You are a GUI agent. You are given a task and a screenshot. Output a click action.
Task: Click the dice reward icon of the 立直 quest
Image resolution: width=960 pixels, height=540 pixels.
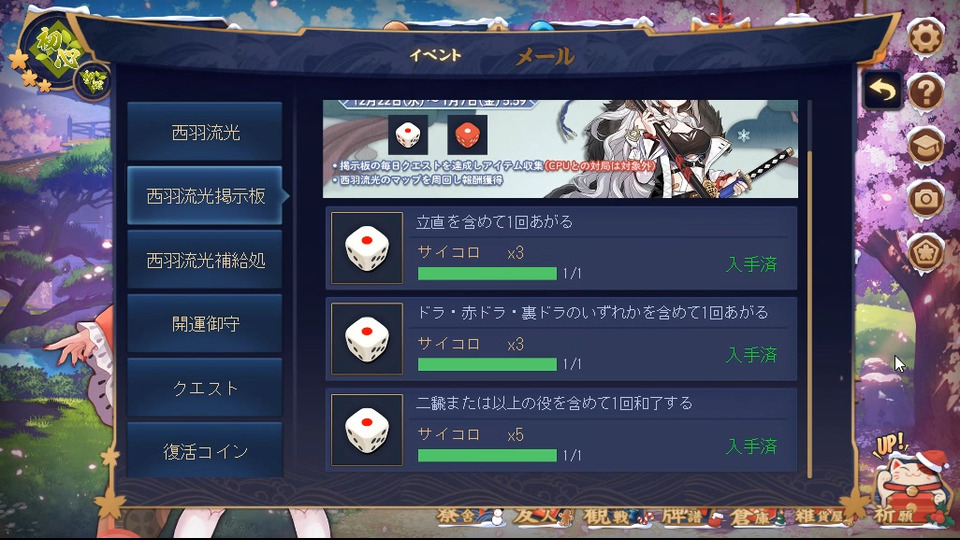click(367, 248)
